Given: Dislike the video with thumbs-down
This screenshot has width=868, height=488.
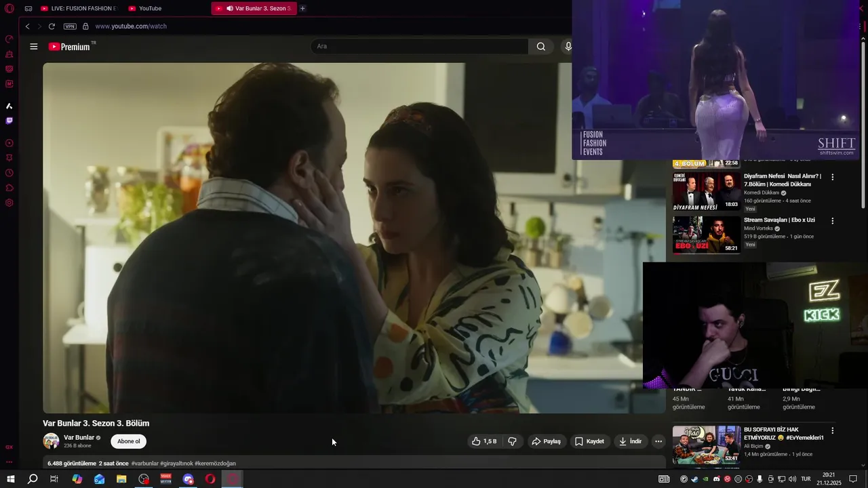Looking at the screenshot, I should 512,441.
